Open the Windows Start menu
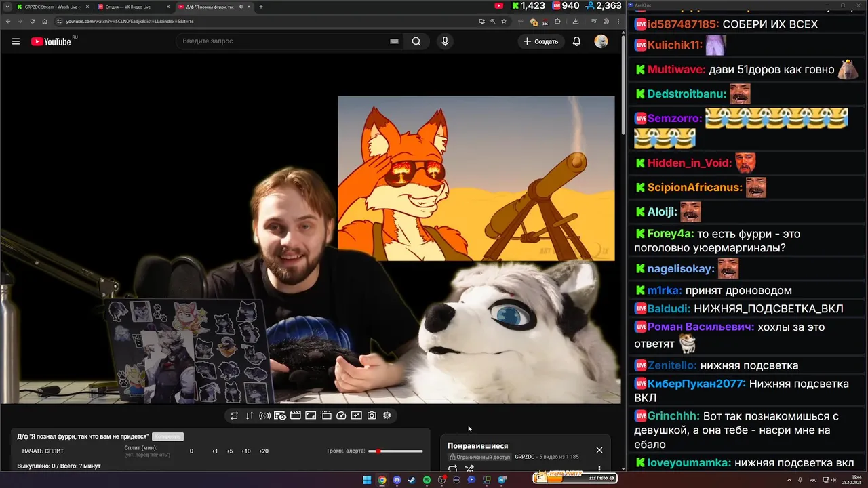This screenshot has height=488, width=868. 367,480
